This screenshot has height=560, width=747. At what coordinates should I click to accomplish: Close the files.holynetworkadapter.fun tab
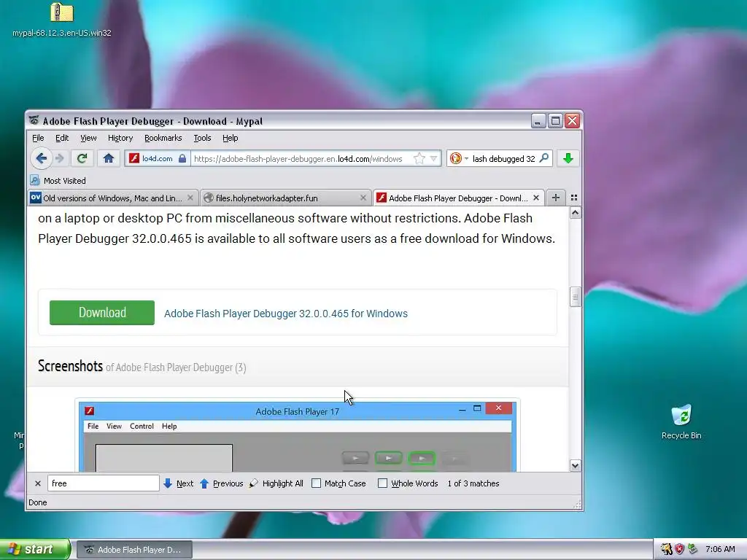(363, 198)
